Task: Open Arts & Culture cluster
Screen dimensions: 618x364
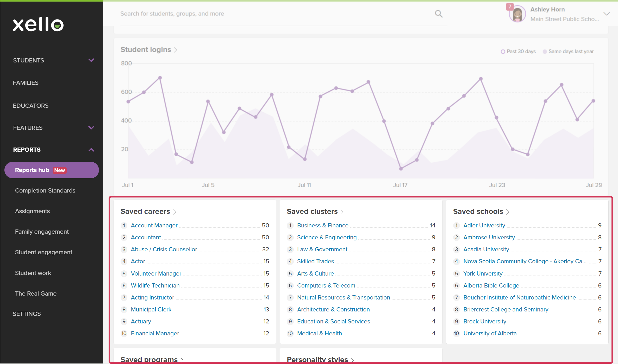Action: click(315, 273)
